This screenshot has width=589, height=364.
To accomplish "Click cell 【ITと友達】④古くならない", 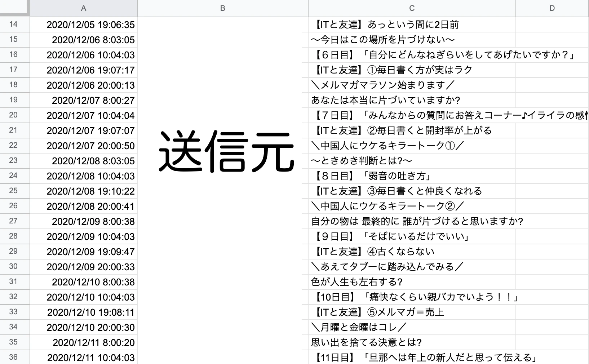I will tap(412, 252).
